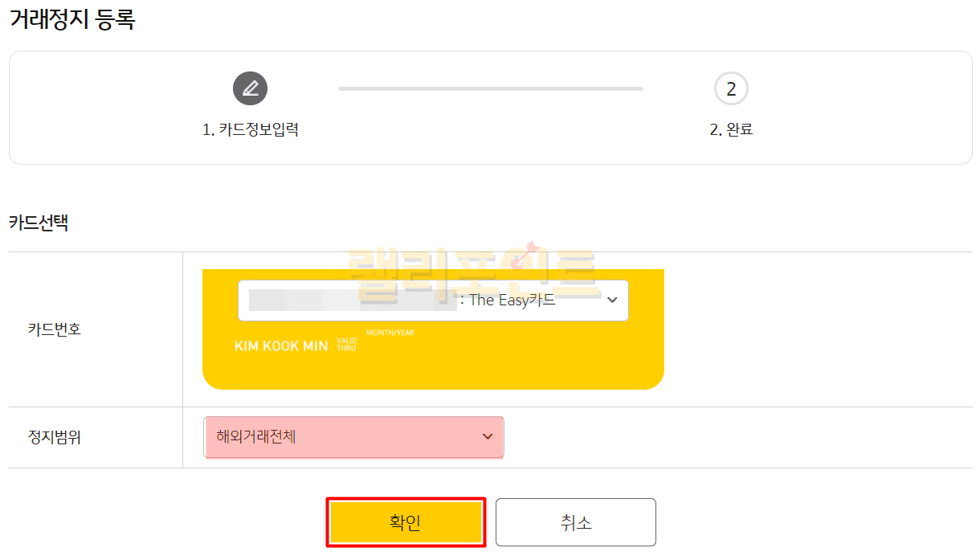Click the pencil icon for step 1
980x552 pixels.
pos(250,88)
